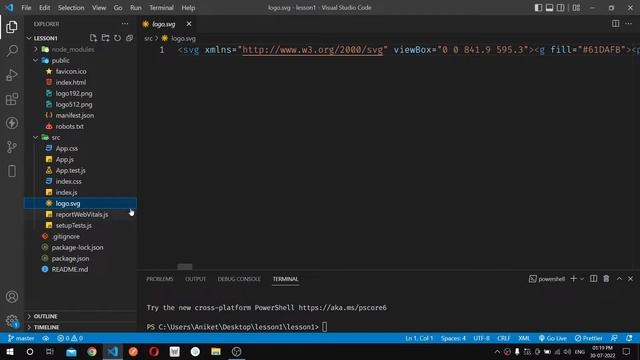Kill terminal with trash icon
The width and height of the screenshot is (640, 360).
(x=606, y=279)
